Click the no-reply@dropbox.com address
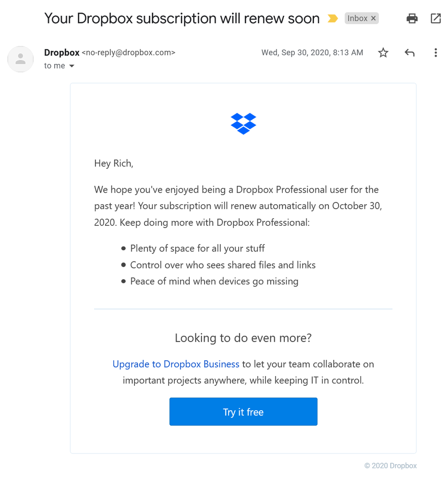Screen dimensions: 448x480 click(x=129, y=53)
